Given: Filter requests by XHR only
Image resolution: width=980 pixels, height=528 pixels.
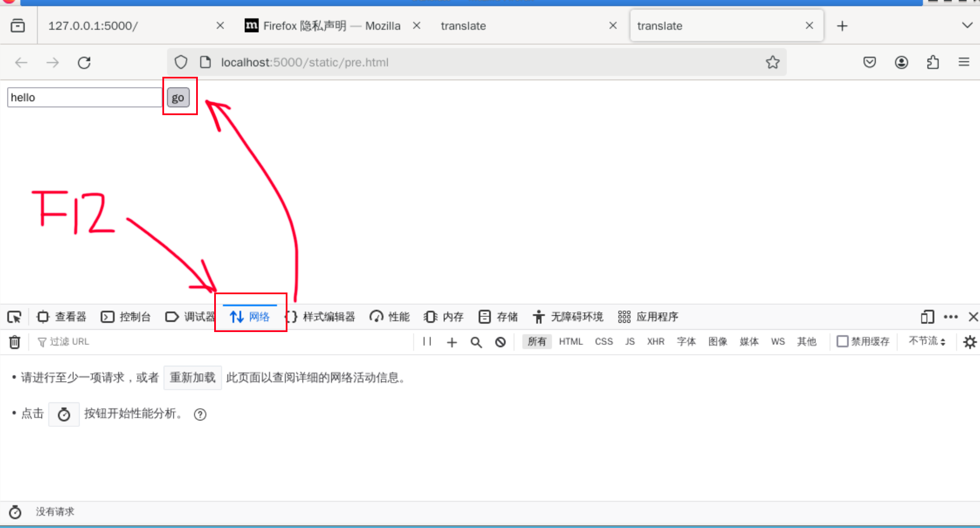Looking at the screenshot, I should 655,341.
